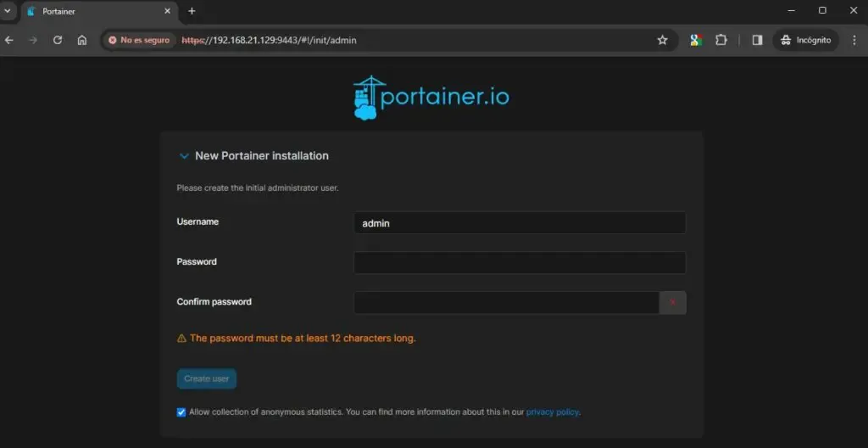Minimize the browser window
The width and height of the screenshot is (868, 448).
click(791, 10)
